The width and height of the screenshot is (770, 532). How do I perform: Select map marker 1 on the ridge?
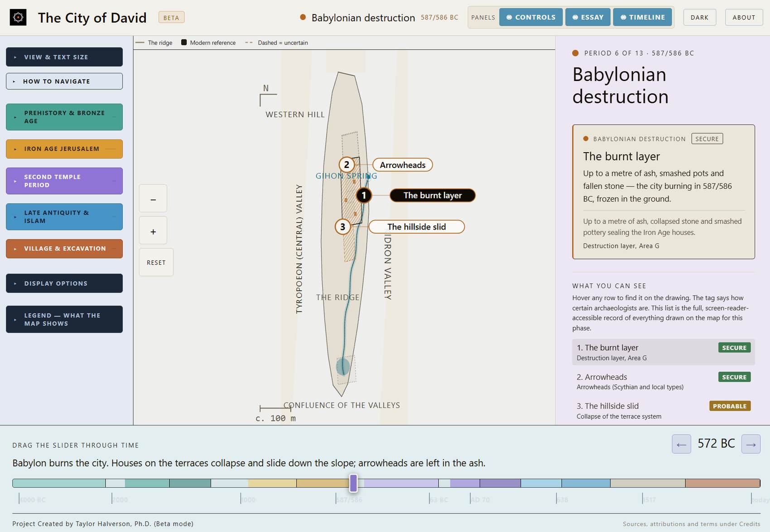(364, 195)
